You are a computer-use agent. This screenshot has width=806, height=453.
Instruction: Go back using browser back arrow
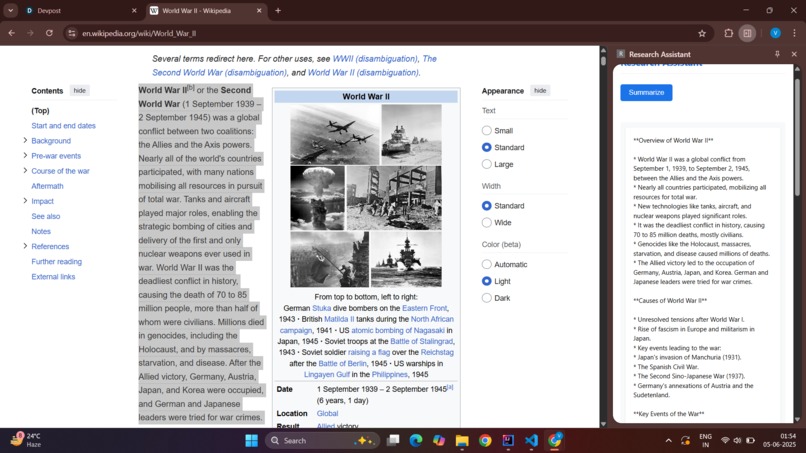point(11,33)
